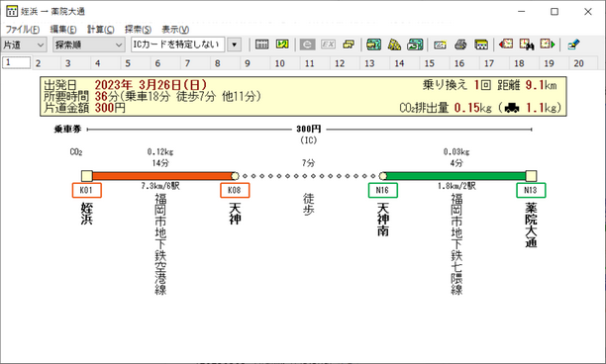Viewport: 606px width, 364px height.
Task: Open the ファイル(F) menu
Action: [23, 30]
